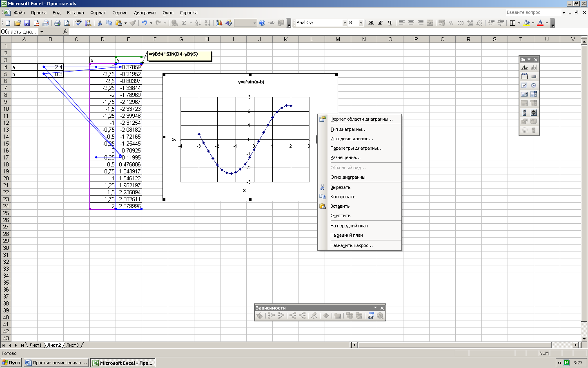Open the Файл menu

[x=19, y=13]
